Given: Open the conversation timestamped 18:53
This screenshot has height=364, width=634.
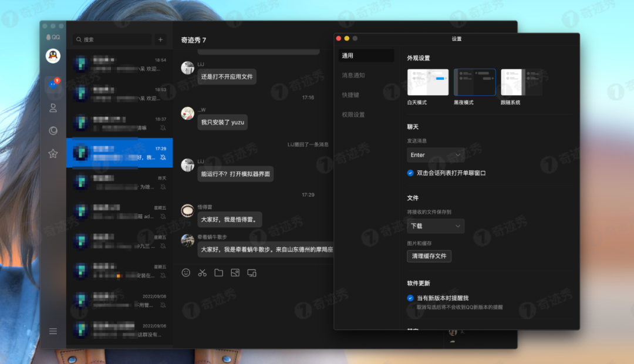Looking at the screenshot, I should [120, 94].
